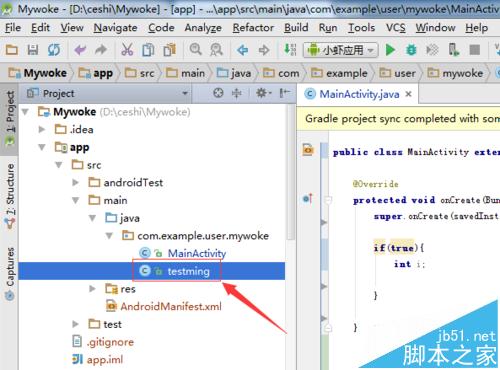Click the Copy icon in toolbar
Image resolution: width=500 pixels, height=370 pixels.
pos(148,50)
